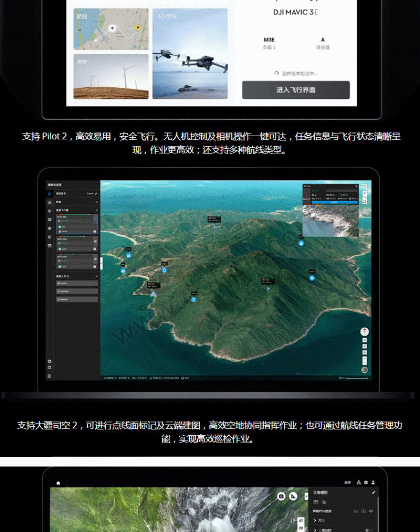Click the fourth icon in FlightHub sidebar
Viewport: 420px width, 532px height.
tap(49, 220)
